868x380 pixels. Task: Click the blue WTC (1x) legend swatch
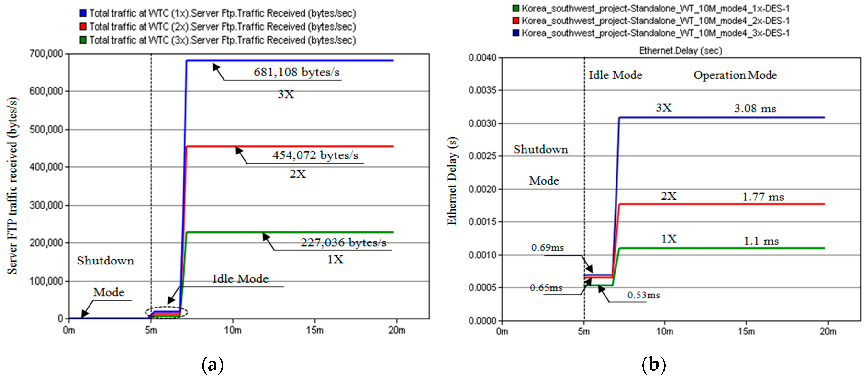click(x=83, y=13)
